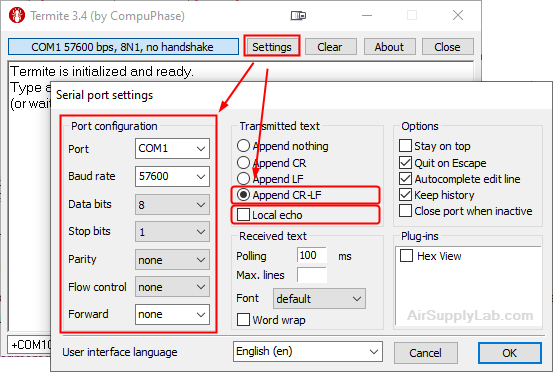The height and width of the screenshot is (372, 553).
Task: Toggle Stay on top option
Action: point(405,146)
